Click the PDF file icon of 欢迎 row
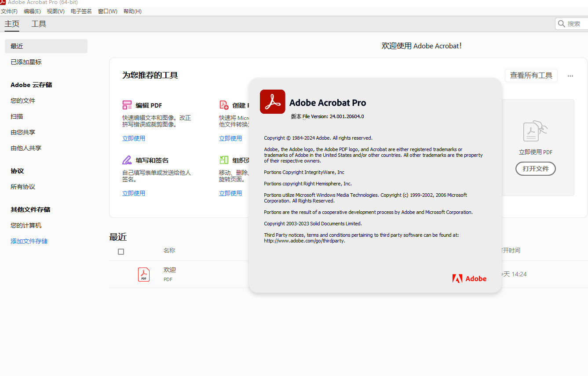This screenshot has height=376, width=588. [x=144, y=274]
